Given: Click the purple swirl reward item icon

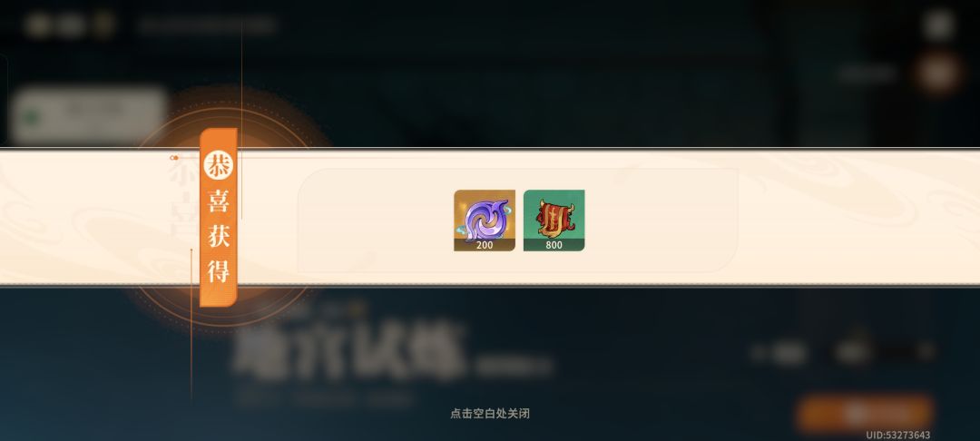Looking at the screenshot, I should tap(485, 220).
